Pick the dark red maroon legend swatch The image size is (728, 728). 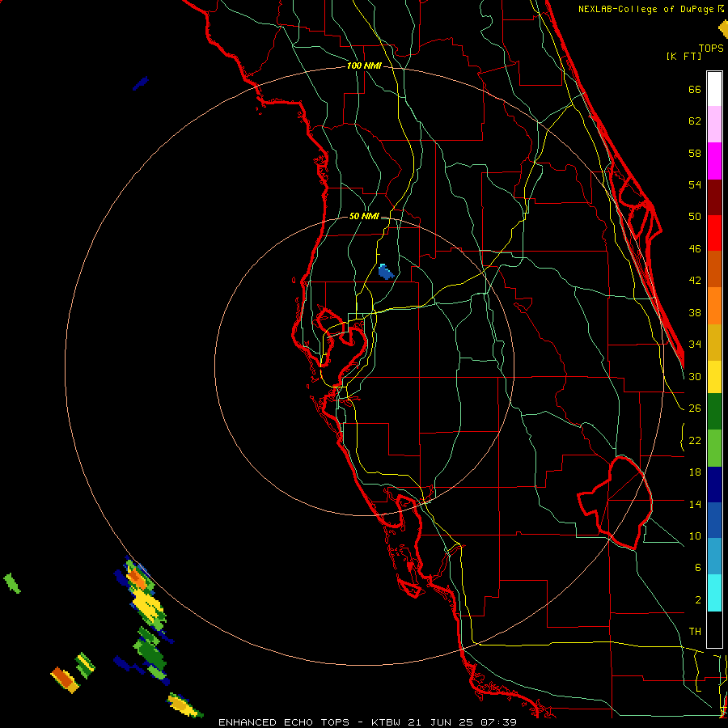coord(714,197)
